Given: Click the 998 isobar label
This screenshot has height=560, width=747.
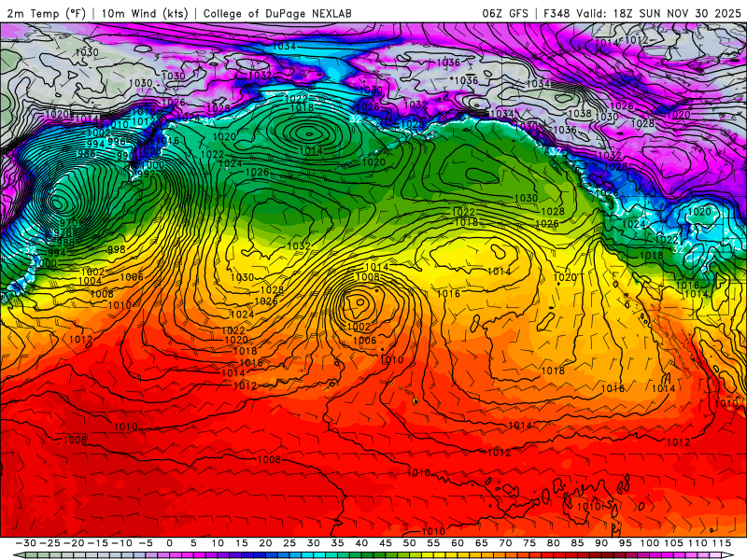Looking at the screenshot, I should 116,249.
